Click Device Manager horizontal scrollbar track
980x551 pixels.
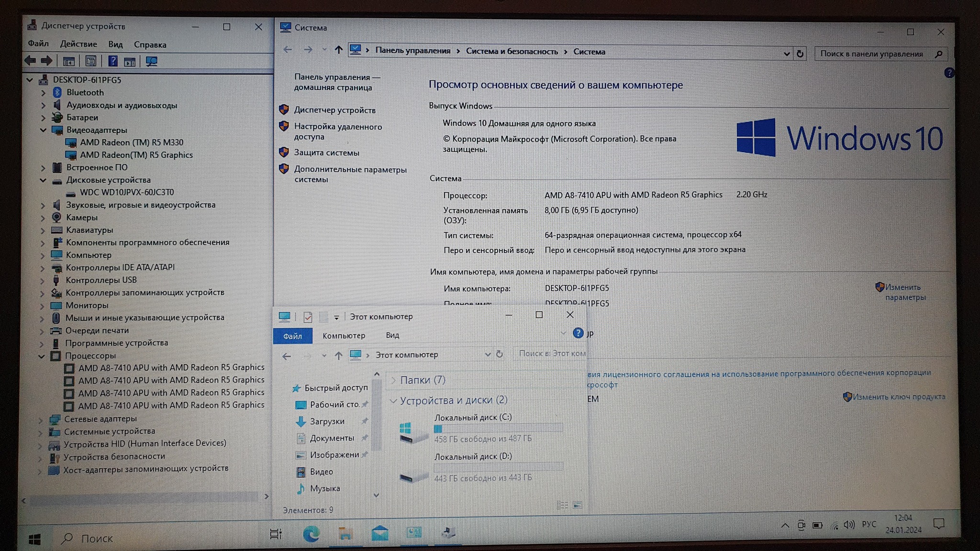tap(144, 499)
